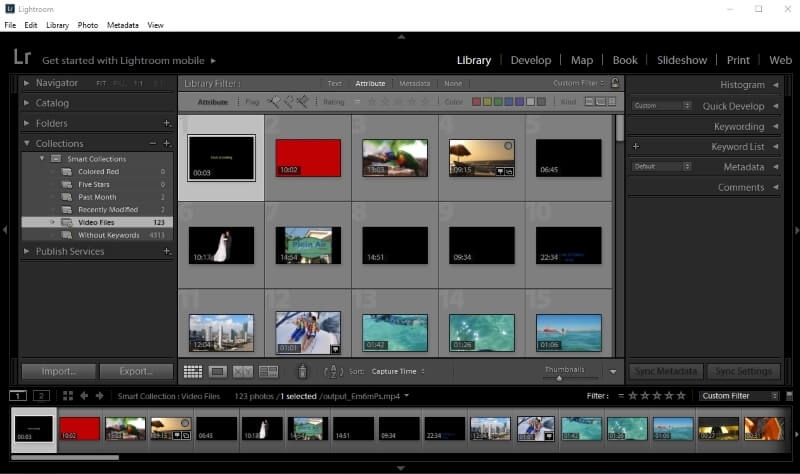Open the Custom Filter dropdown in filmstrip bar
The image size is (800, 474).
pyautogui.click(x=739, y=395)
